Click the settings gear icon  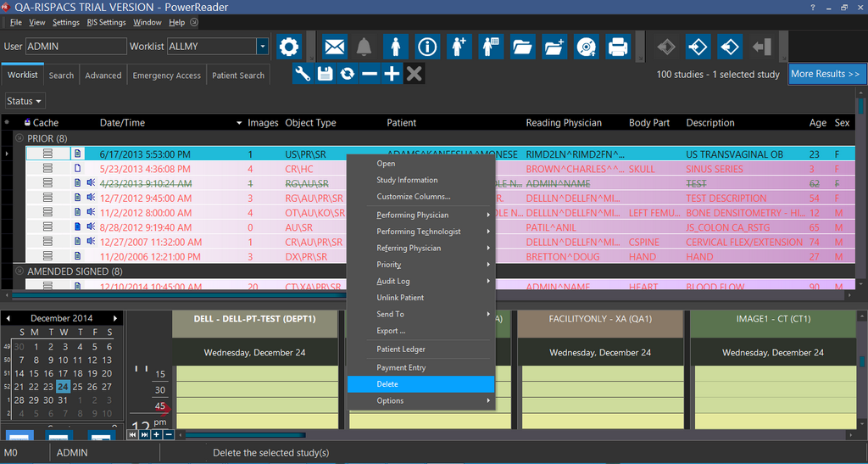pyautogui.click(x=289, y=47)
